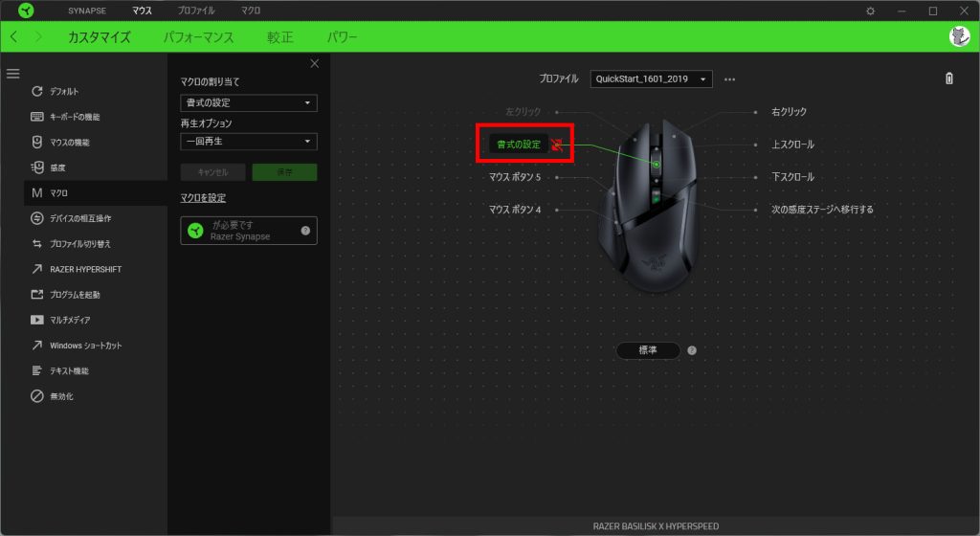Screen dimensions: 980x536
Task: Select マルチメディア play icon
Action: pos(37,320)
